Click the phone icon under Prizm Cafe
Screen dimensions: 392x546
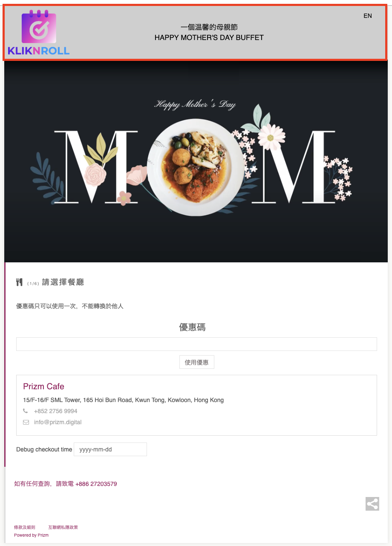(x=26, y=411)
